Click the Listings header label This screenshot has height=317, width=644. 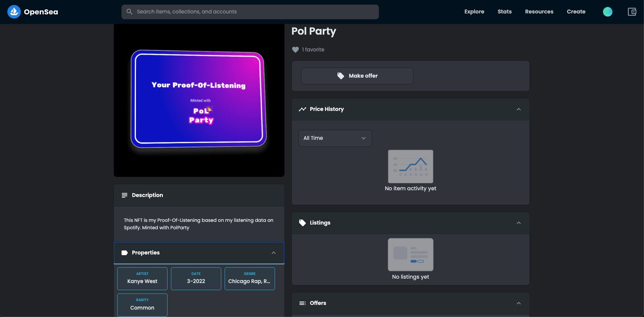tap(320, 223)
